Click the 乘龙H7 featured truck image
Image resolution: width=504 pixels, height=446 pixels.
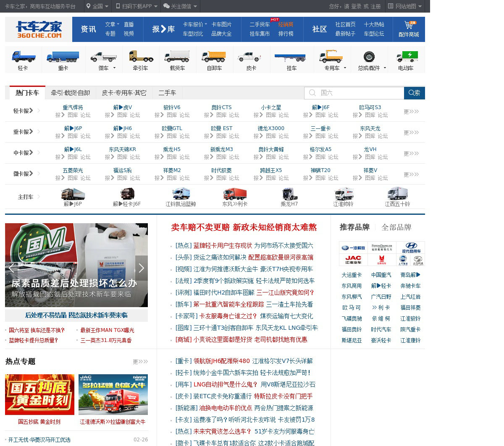tap(289, 193)
